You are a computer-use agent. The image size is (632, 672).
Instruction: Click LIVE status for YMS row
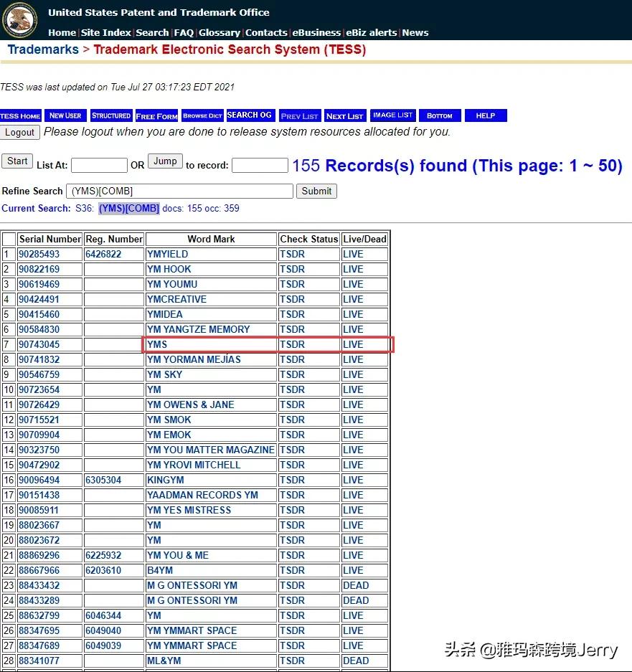pyautogui.click(x=353, y=344)
